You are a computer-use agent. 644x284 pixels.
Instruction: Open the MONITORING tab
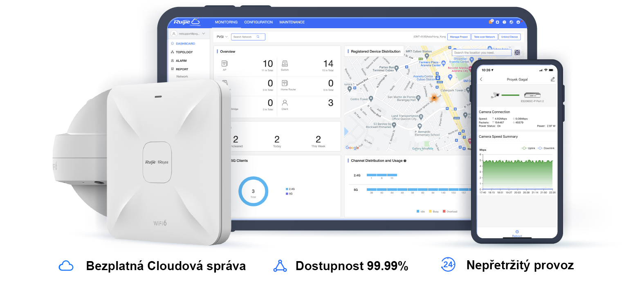tap(226, 22)
